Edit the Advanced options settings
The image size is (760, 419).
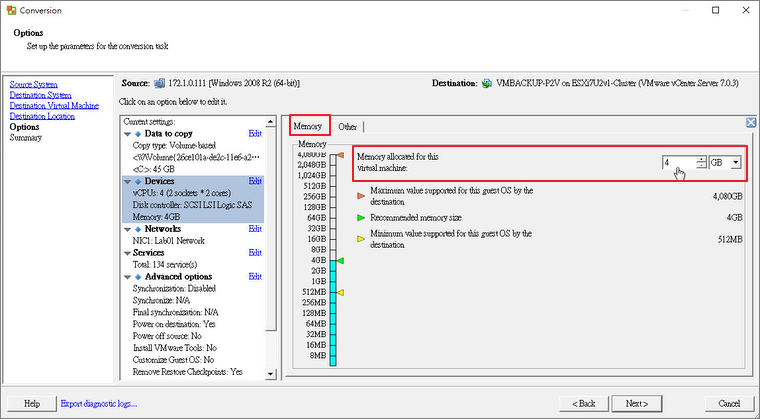255,276
